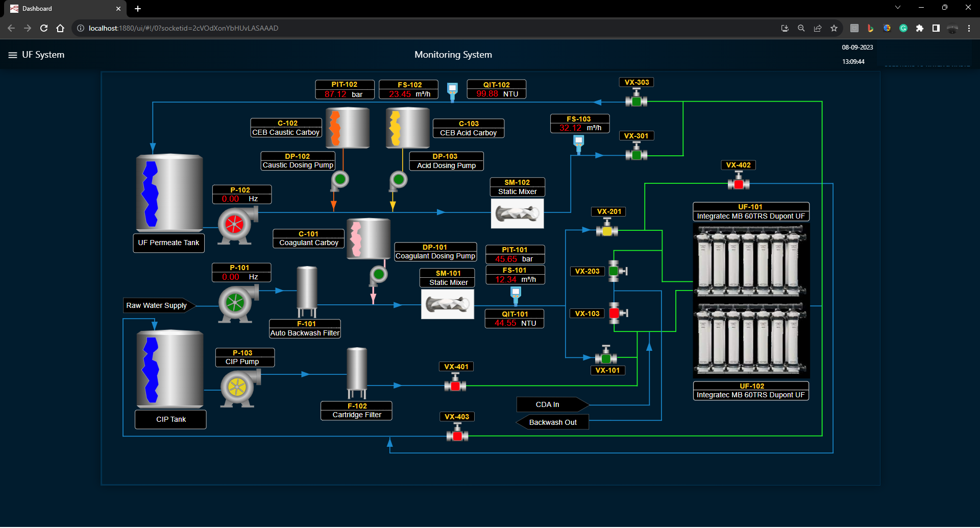This screenshot has height=528, width=980.
Task: Toggle the VX-401 red valve
Action: 455,386
